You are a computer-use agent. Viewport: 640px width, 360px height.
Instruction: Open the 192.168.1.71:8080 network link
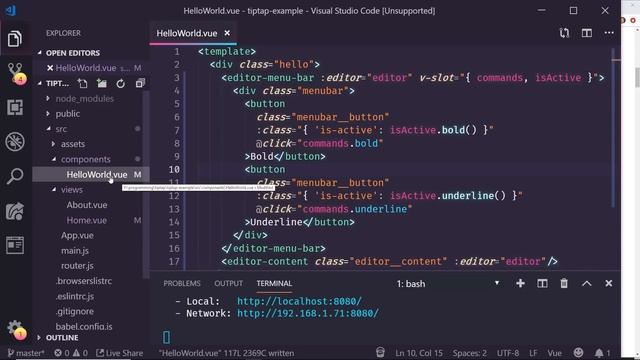click(308, 313)
